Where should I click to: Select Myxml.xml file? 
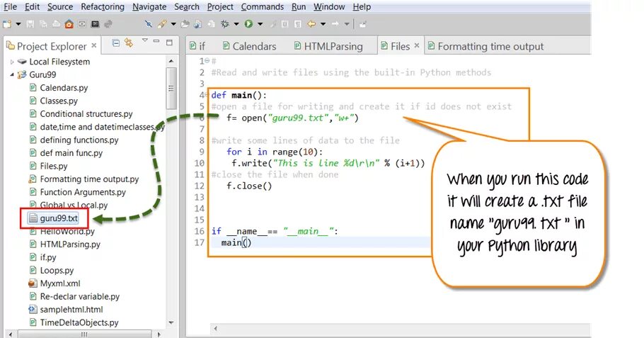tap(54, 283)
